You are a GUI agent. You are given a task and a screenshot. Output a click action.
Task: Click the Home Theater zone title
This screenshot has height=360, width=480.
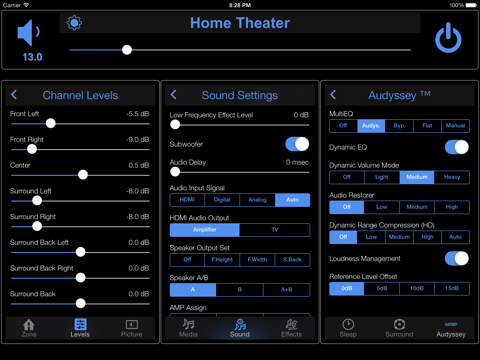240,23
